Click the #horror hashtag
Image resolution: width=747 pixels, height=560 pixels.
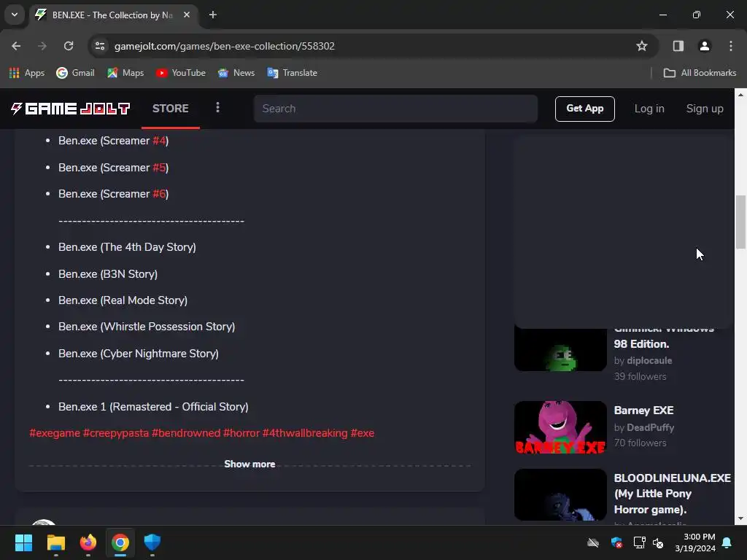(241, 433)
